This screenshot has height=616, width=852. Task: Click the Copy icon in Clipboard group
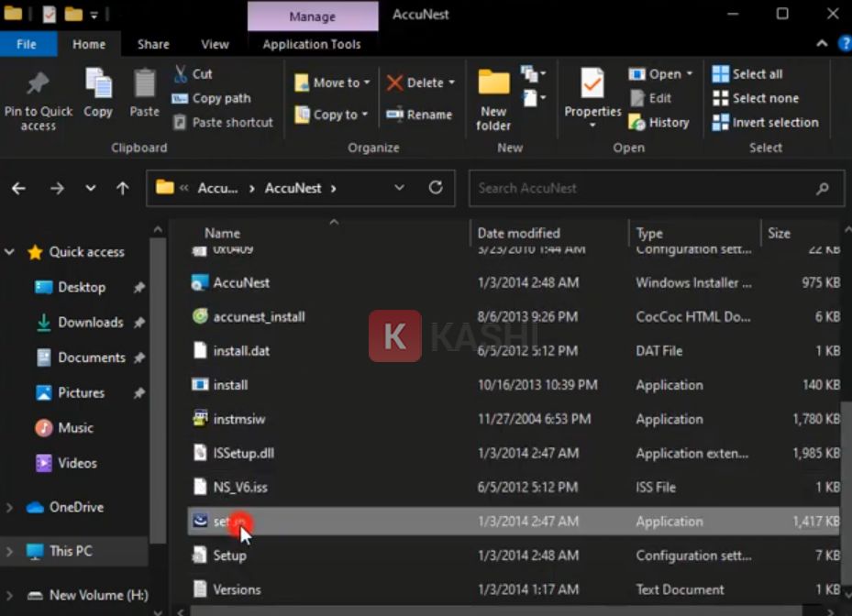tap(97, 84)
